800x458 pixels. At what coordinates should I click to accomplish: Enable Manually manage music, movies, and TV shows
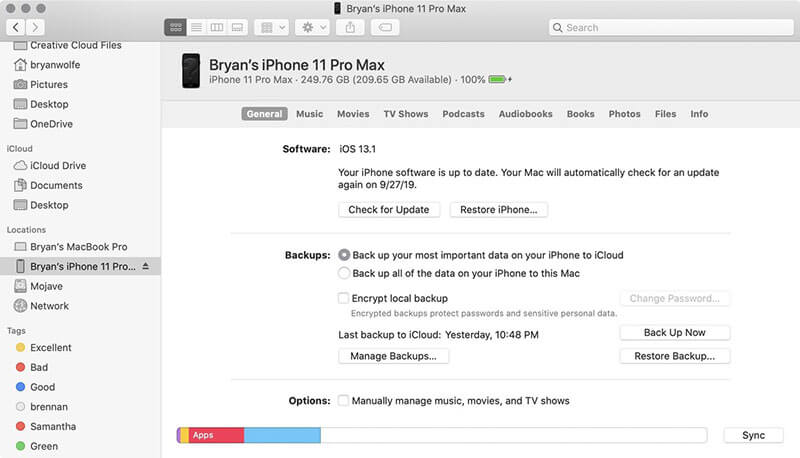coord(343,400)
